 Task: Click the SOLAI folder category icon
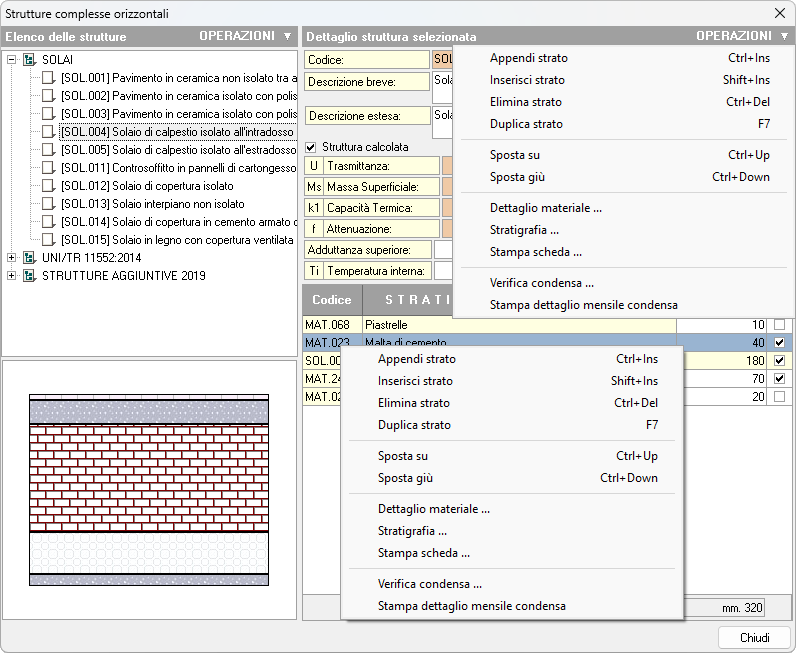click(29, 60)
